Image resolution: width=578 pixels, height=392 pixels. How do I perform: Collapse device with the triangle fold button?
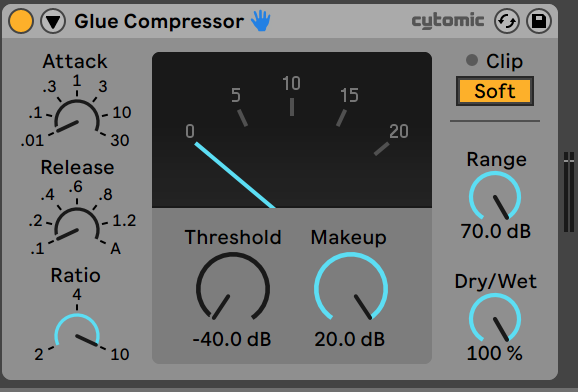53,22
